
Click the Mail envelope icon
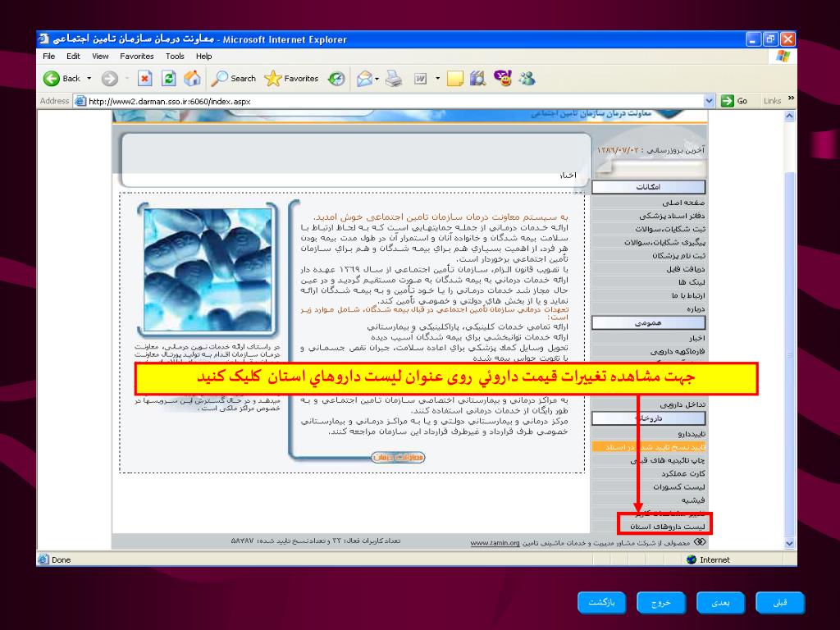pyautogui.click(x=364, y=79)
